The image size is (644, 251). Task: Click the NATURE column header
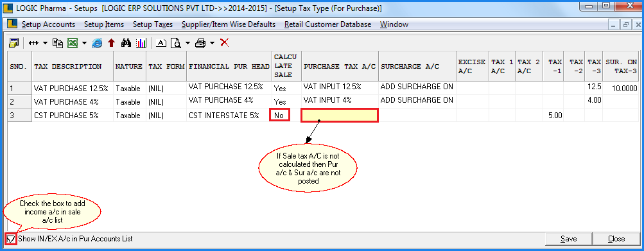(130, 66)
